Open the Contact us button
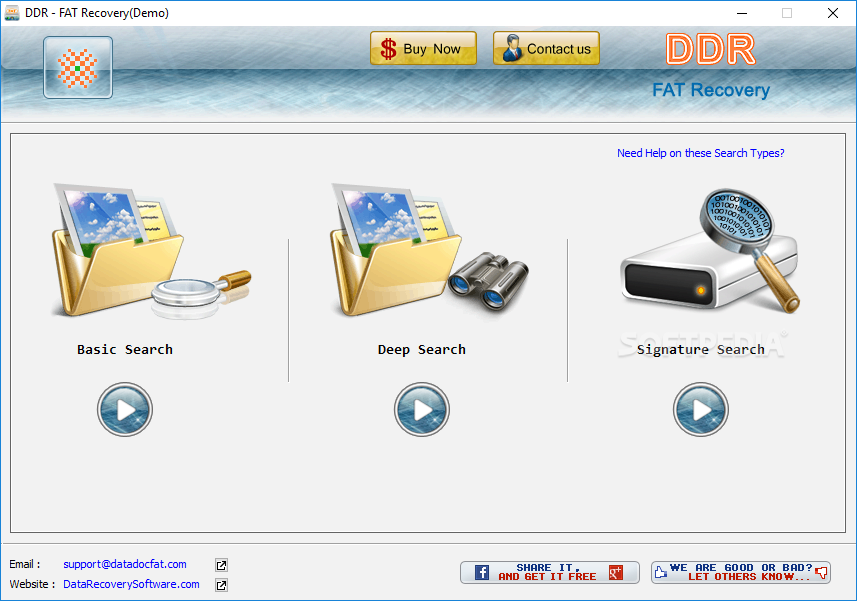The height and width of the screenshot is (601, 857). (x=546, y=48)
